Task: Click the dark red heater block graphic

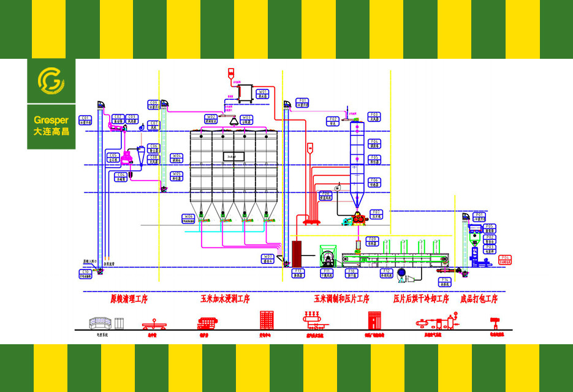Action: coord(296,254)
